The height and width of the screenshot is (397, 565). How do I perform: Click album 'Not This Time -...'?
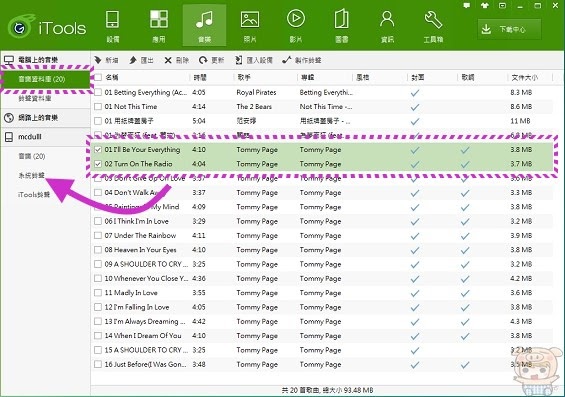tap(326, 107)
